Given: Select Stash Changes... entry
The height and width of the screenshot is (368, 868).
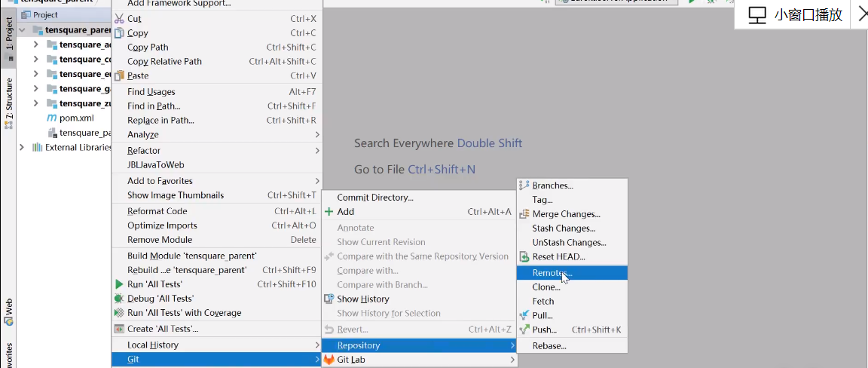Looking at the screenshot, I should (x=572, y=228).
